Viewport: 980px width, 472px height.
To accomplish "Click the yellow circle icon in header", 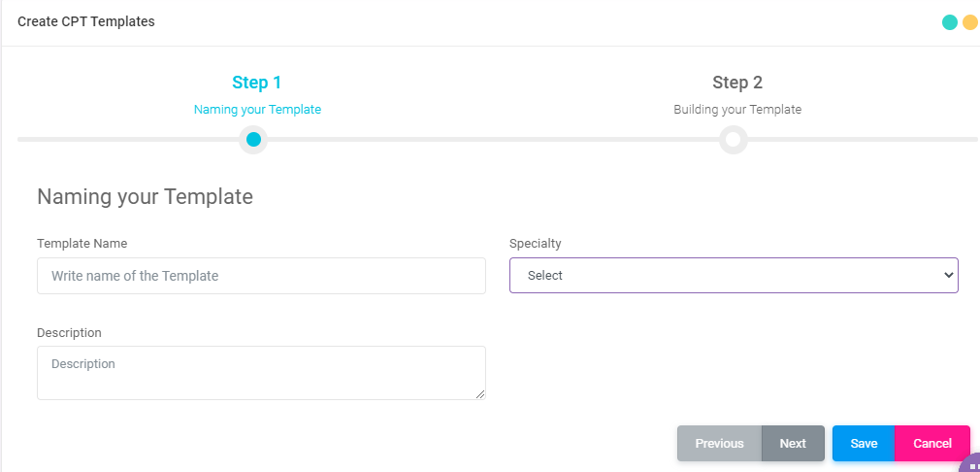I will coord(969,22).
